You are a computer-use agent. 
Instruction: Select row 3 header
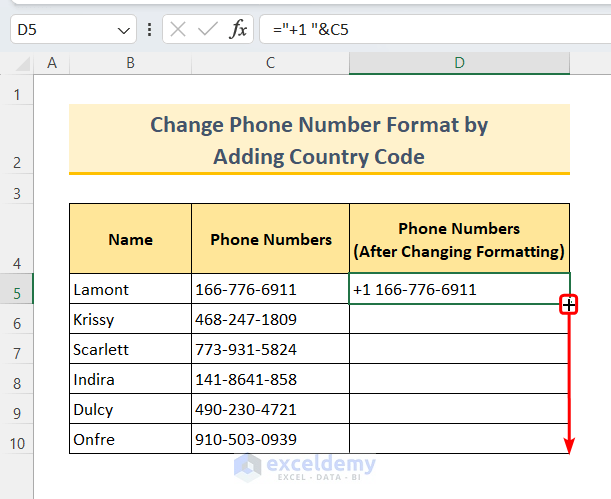coord(17,189)
